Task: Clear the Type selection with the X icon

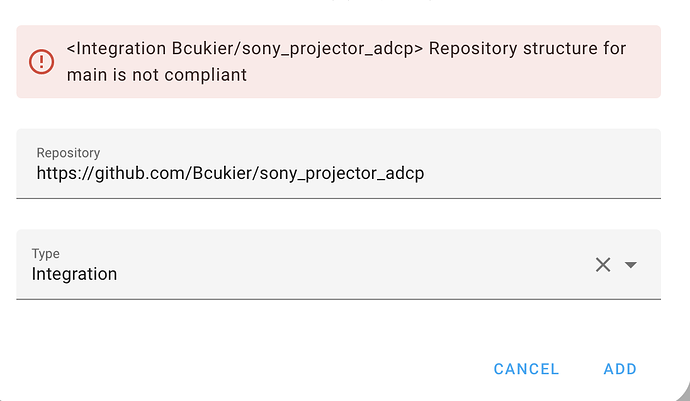Action: pyautogui.click(x=602, y=265)
